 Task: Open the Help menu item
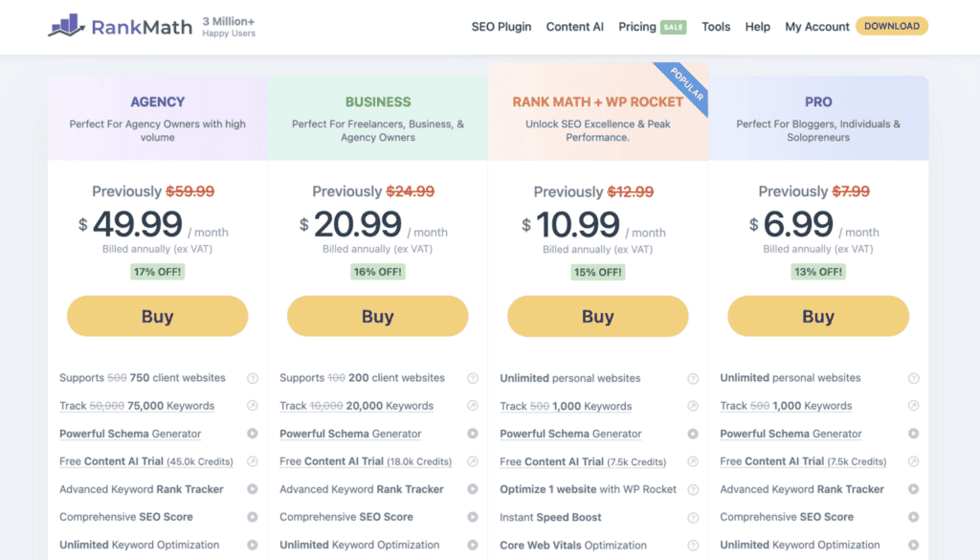pyautogui.click(x=758, y=27)
